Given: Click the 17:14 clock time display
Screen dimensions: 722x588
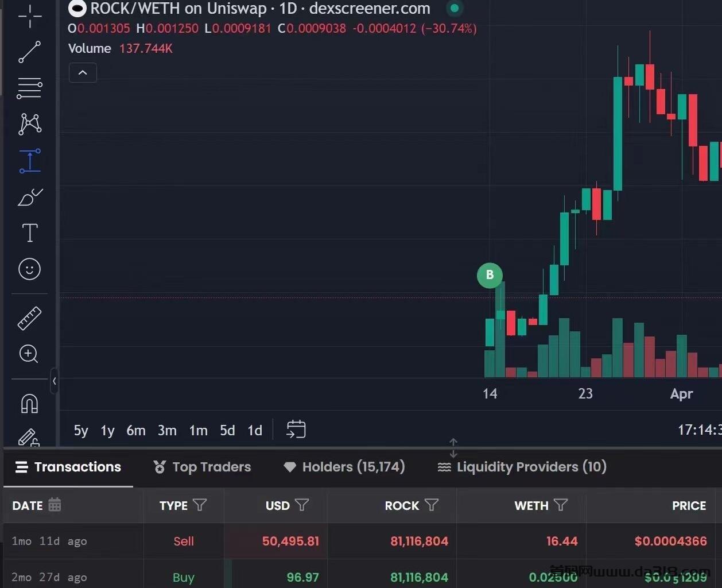Looking at the screenshot, I should 699,430.
